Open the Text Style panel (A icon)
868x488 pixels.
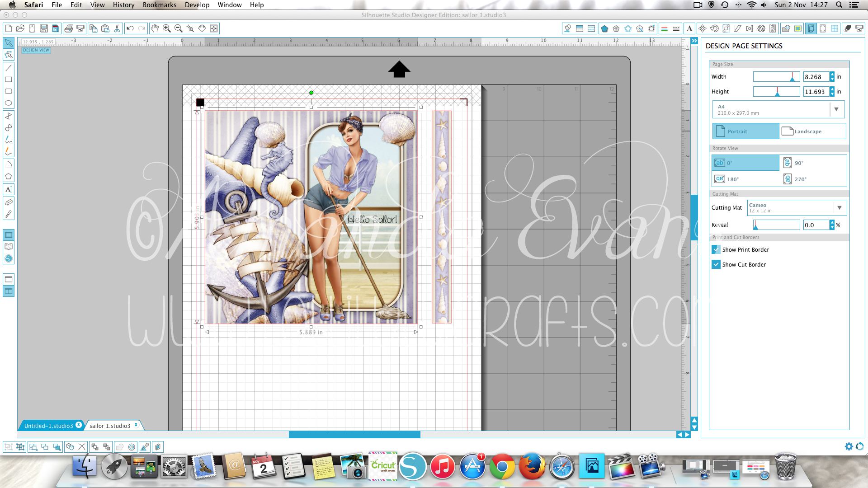tap(689, 28)
